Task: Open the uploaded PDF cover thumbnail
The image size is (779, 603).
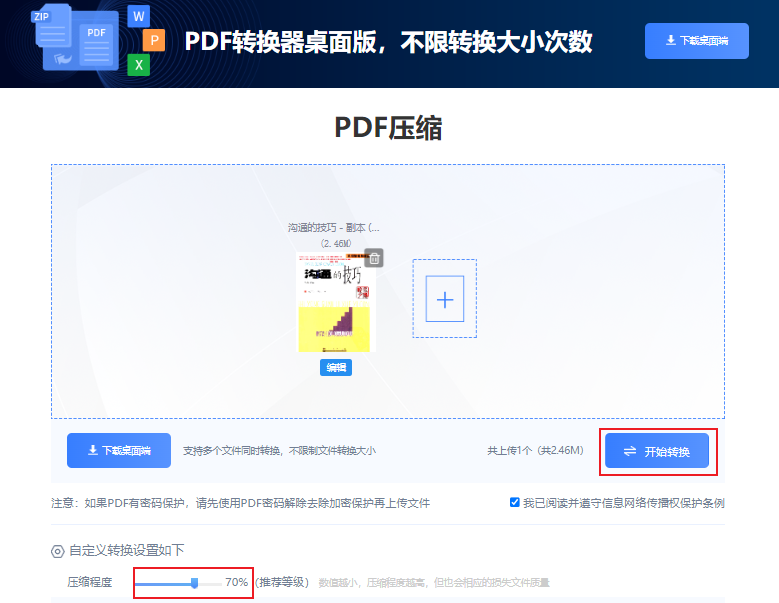Action: click(x=335, y=302)
